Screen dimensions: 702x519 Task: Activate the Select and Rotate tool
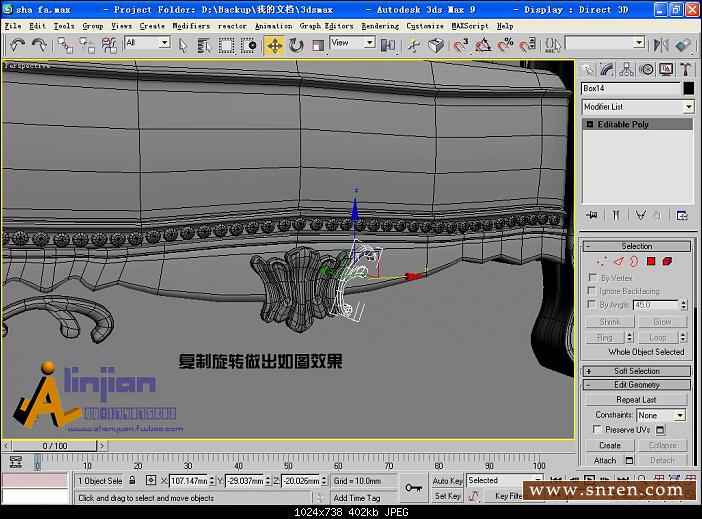tap(296, 45)
